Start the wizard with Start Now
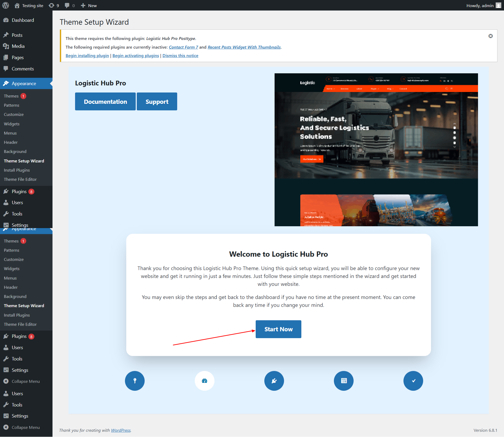The image size is (504, 437). click(x=278, y=329)
